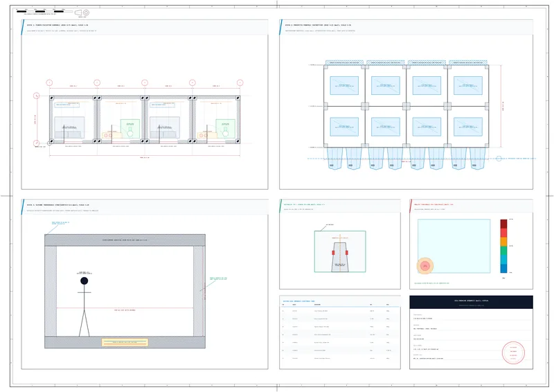The width and height of the screenshot is (554, 392).
Task: Select the leftmost column grid bubble in View 1
Action: (x=49, y=82)
